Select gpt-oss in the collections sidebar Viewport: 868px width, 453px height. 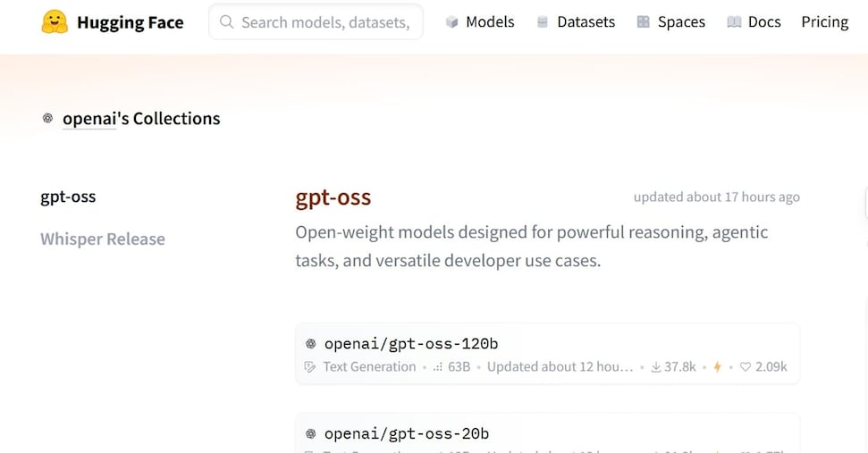click(x=68, y=197)
